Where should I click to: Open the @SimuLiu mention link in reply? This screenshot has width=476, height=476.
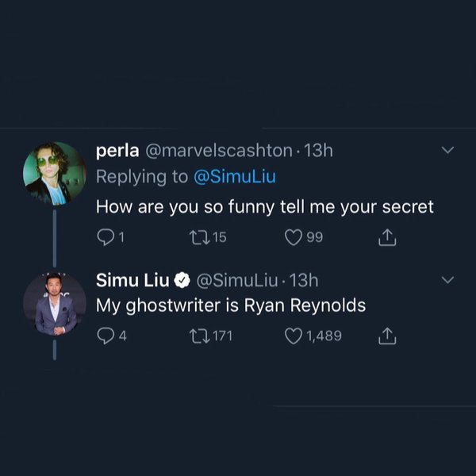coord(235,177)
